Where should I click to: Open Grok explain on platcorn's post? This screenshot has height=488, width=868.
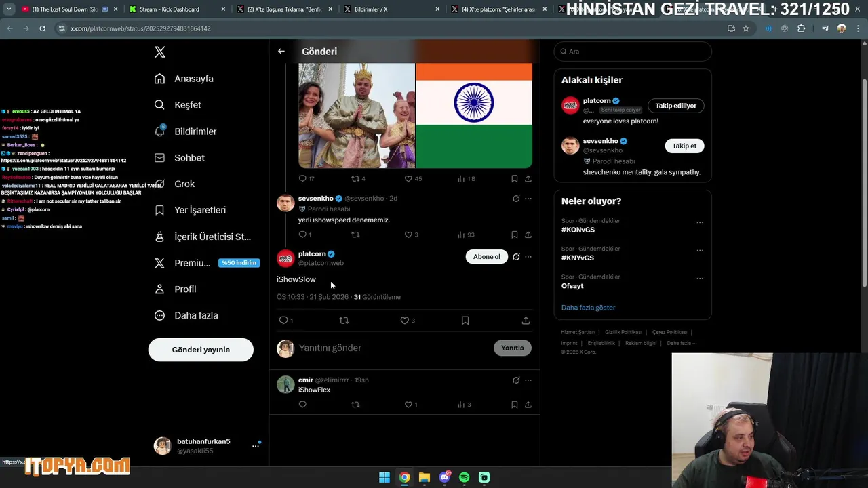point(516,257)
